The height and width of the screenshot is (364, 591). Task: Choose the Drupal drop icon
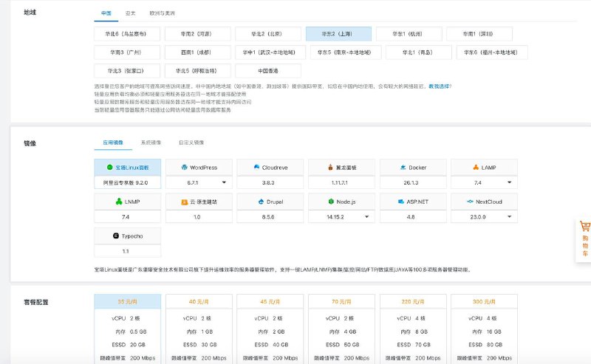(x=261, y=202)
